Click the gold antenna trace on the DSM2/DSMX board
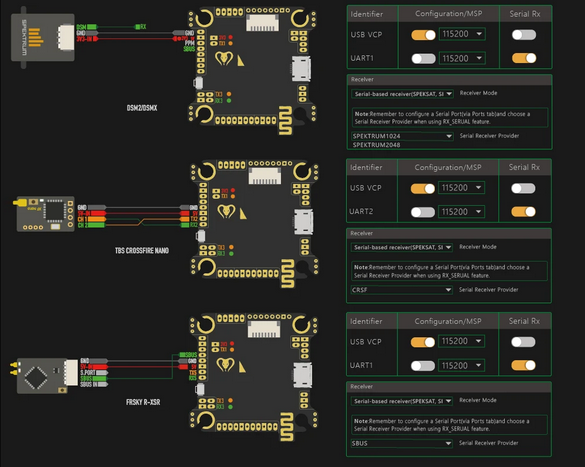The image size is (585, 467). click(x=286, y=120)
